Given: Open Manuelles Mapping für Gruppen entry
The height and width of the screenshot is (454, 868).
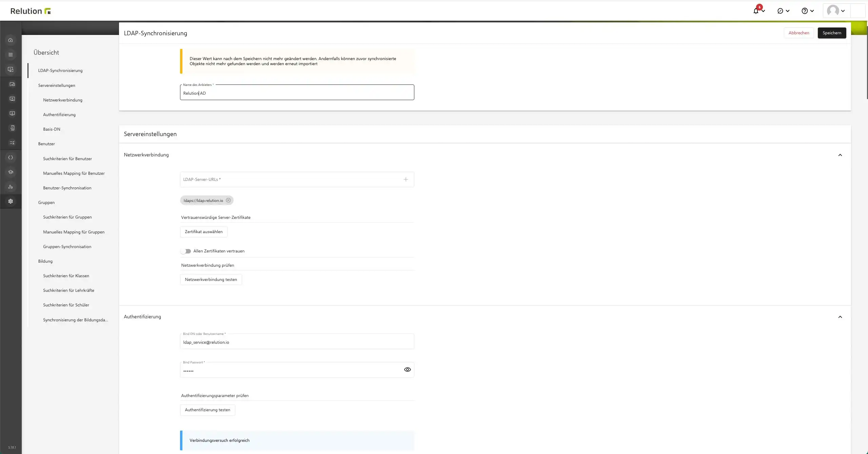Looking at the screenshot, I should (x=74, y=232).
